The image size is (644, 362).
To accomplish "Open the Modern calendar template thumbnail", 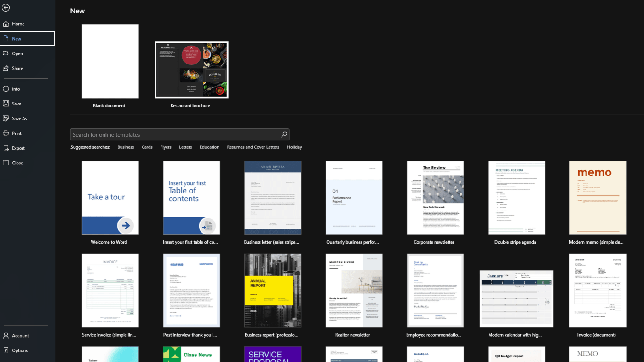I will (517, 299).
